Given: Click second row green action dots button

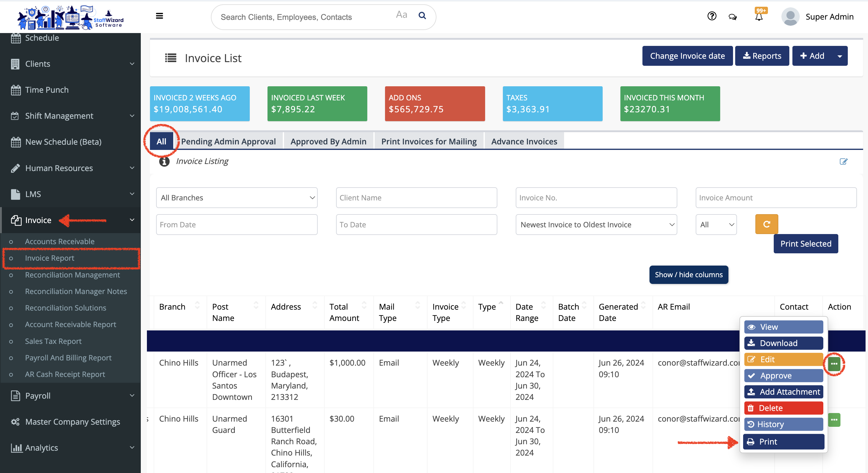Looking at the screenshot, I should [x=834, y=419].
